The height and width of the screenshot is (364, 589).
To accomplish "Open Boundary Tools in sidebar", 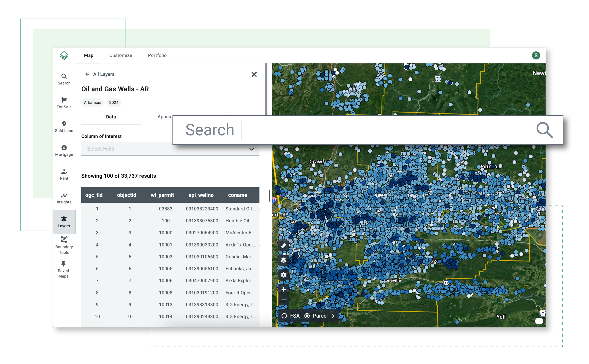I will coord(64,246).
